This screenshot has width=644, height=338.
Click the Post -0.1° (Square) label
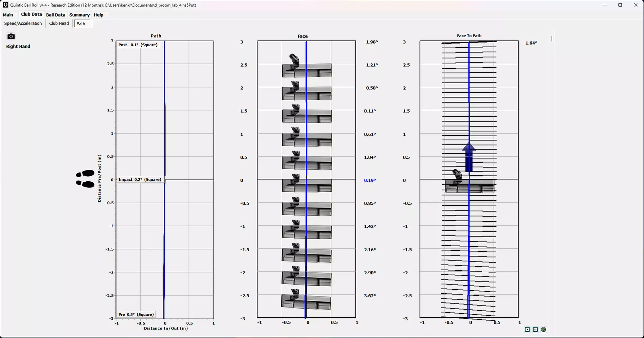(138, 45)
